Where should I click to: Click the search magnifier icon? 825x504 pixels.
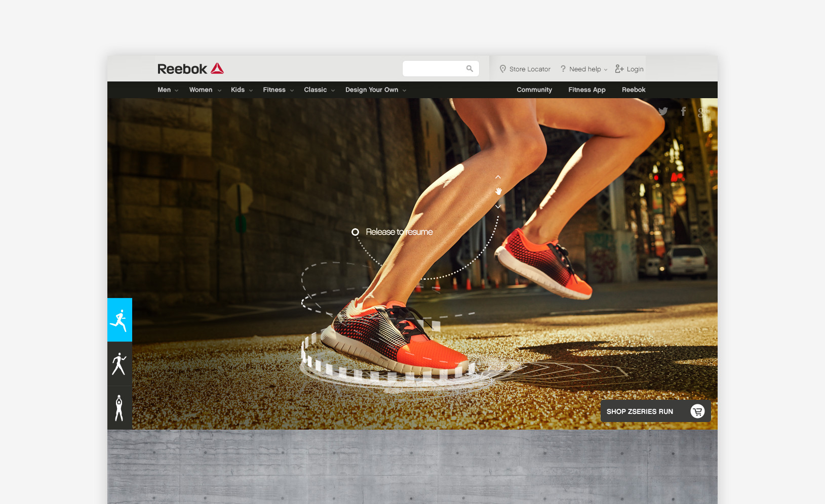(469, 69)
